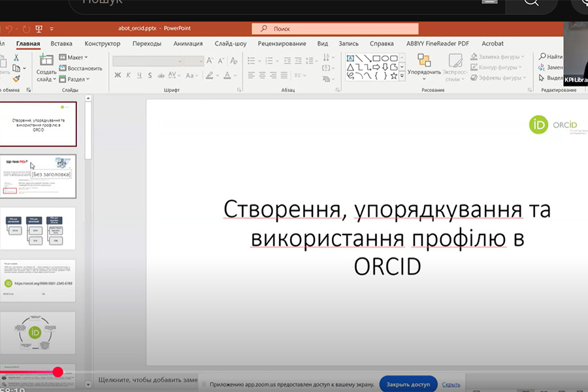The image size is (588, 392).
Task: Switch to the Конструктор tab
Action: pos(103,44)
